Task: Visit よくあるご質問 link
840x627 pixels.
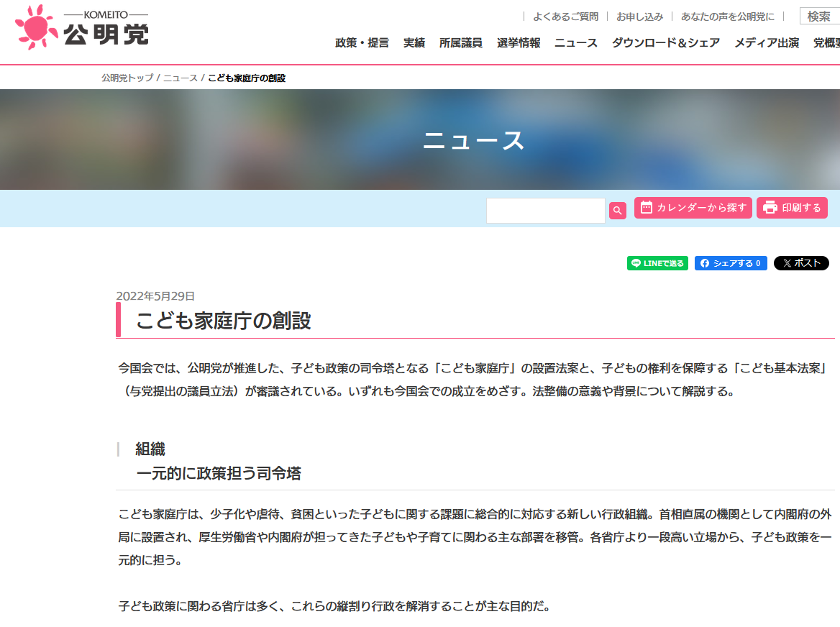Action: (565, 17)
